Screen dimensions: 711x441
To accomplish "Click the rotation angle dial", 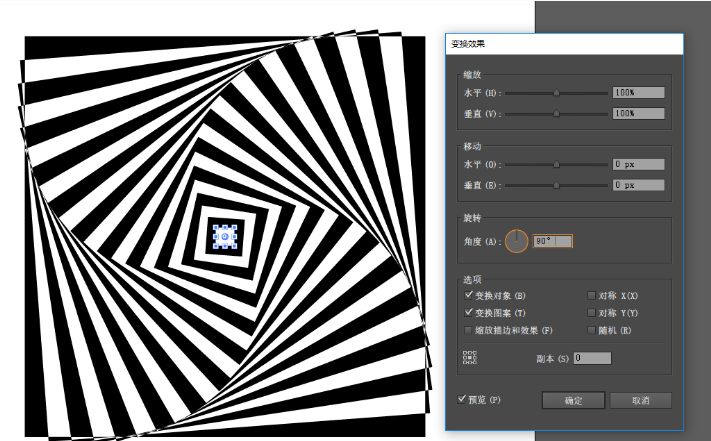I will coord(516,241).
